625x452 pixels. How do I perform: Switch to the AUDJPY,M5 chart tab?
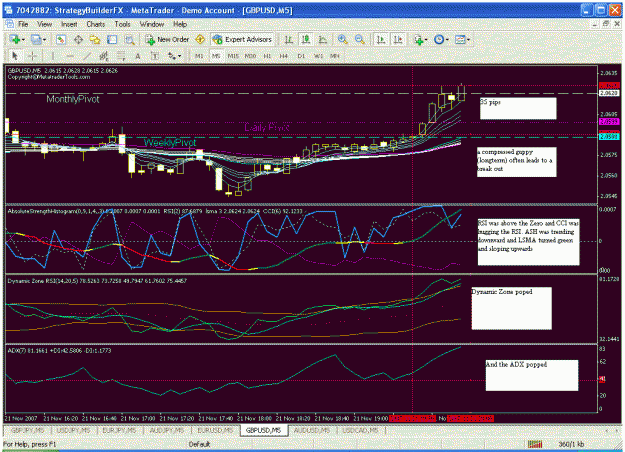coord(167,430)
